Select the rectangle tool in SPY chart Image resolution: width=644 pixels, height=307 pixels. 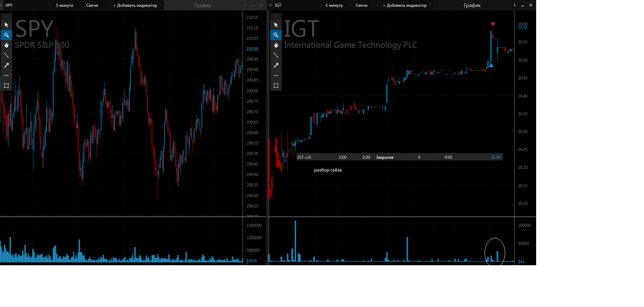tap(6, 86)
